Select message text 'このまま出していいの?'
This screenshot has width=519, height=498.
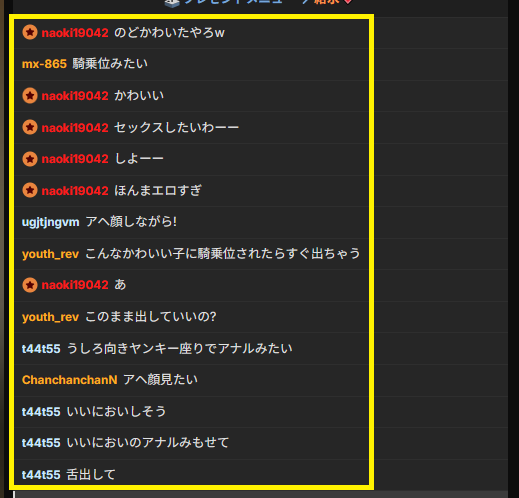pyautogui.click(x=151, y=317)
